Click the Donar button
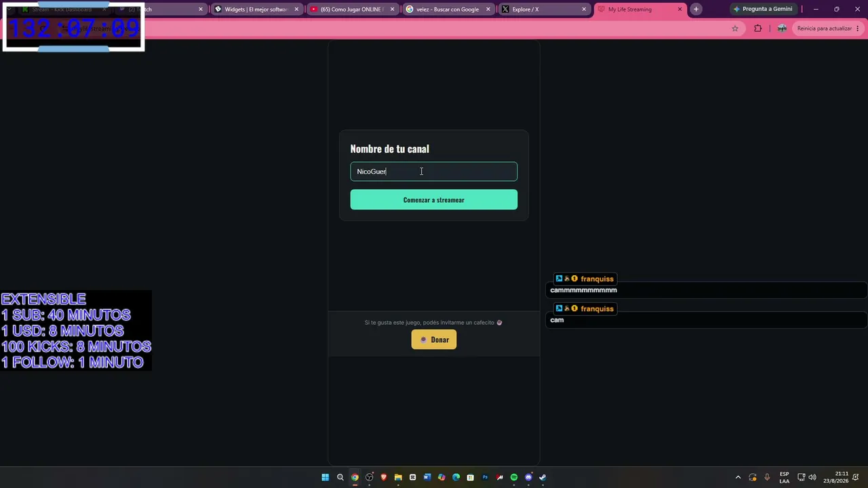The height and width of the screenshot is (488, 868). (x=434, y=340)
